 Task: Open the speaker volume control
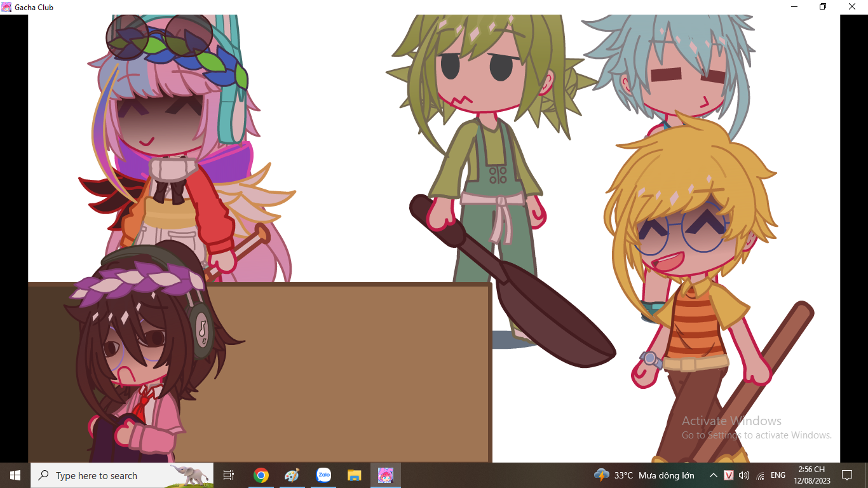(x=744, y=475)
